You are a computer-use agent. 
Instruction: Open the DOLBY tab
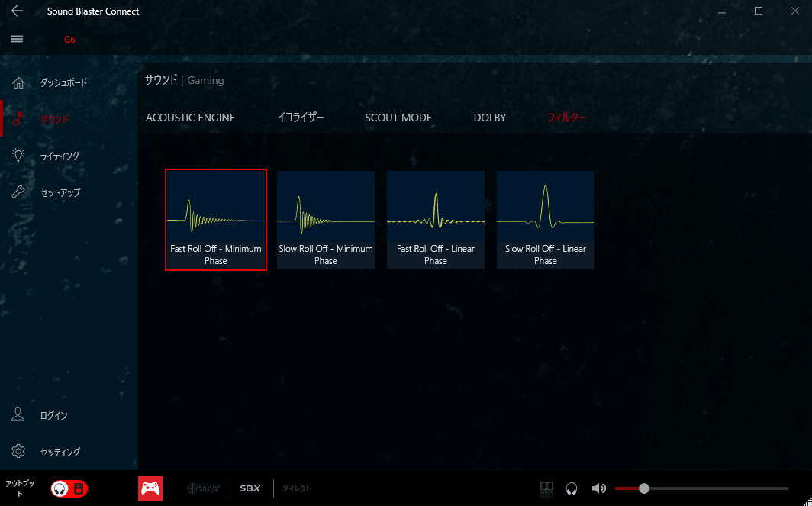point(489,118)
